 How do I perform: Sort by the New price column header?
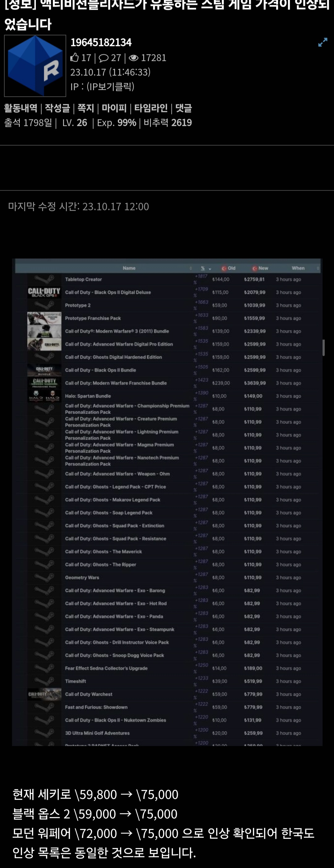click(x=263, y=268)
